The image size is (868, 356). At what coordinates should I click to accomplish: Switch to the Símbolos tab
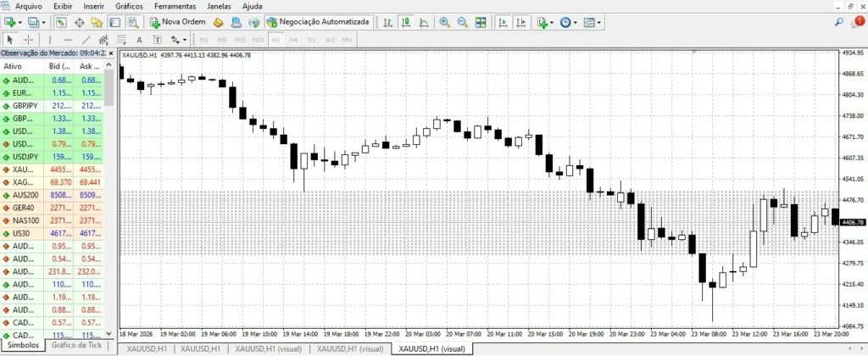pos(24,345)
